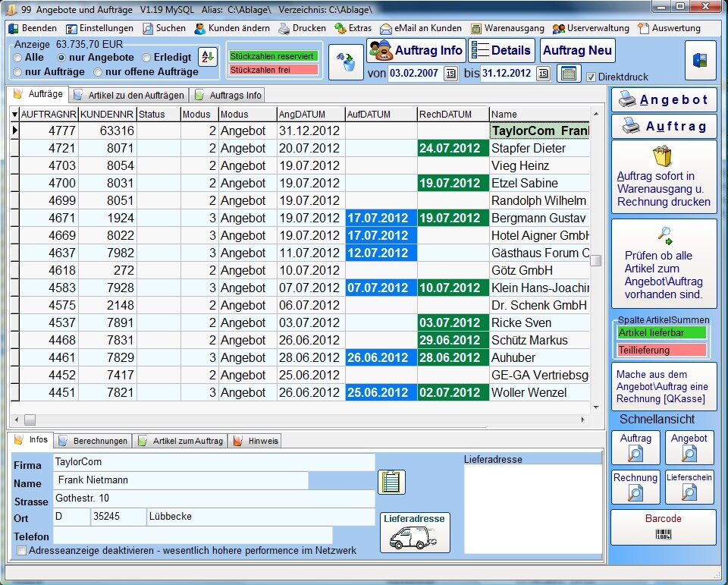728x585 pixels.
Task: Select the 'Alle' radio button
Action: [18, 58]
